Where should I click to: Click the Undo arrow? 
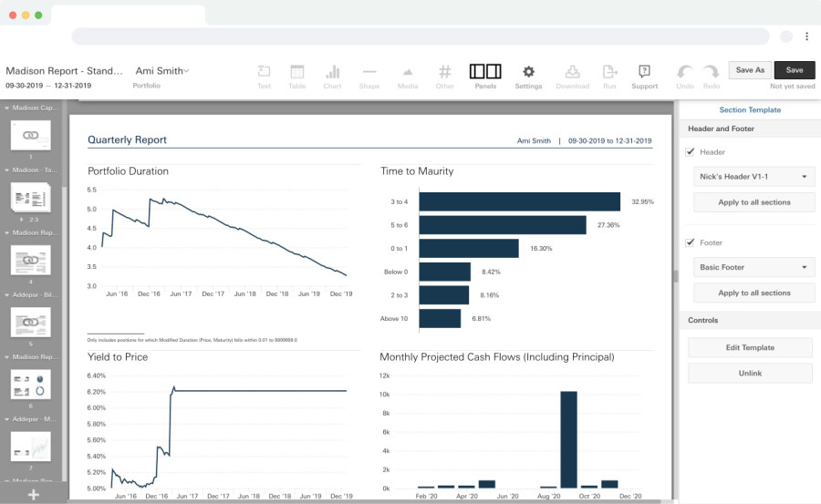click(x=684, y=72)
